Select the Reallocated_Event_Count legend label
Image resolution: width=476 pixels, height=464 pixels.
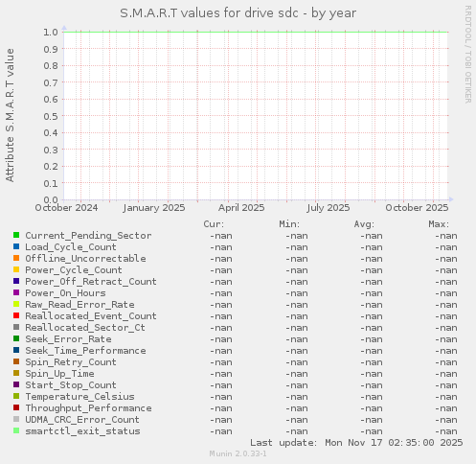[x=91, y=316]
